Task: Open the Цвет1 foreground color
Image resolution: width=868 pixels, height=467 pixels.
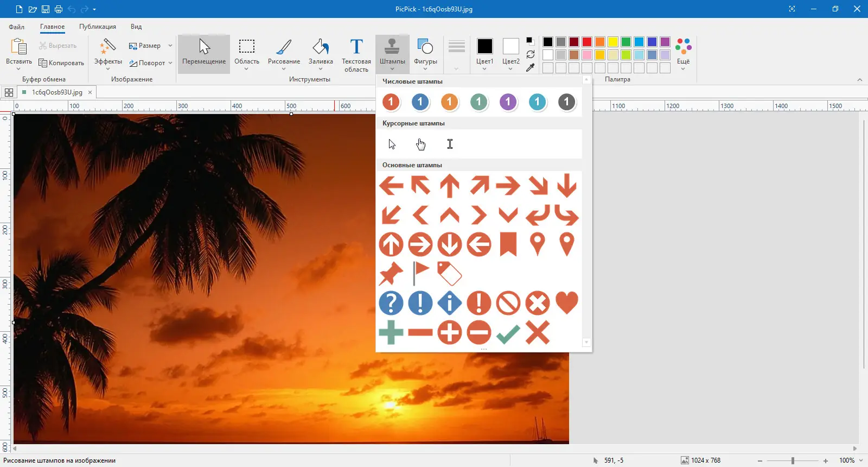Action: (484, 52)
